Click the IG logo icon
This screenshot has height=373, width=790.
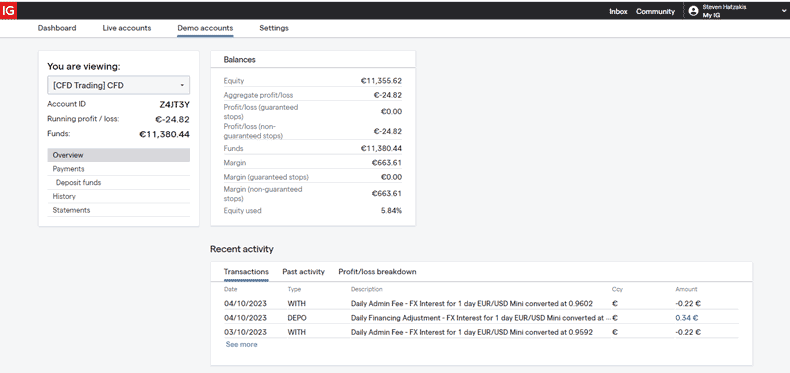8,10
